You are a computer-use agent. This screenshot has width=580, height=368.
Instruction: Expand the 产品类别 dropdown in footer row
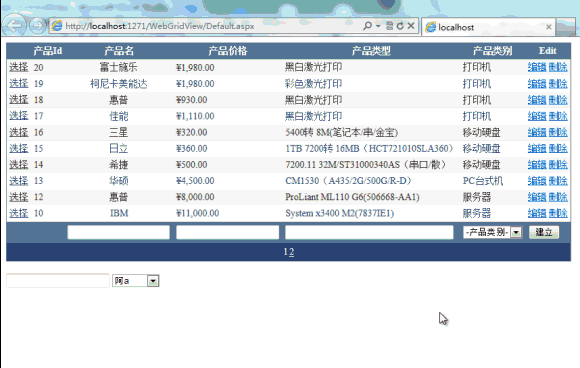(516, 232)
